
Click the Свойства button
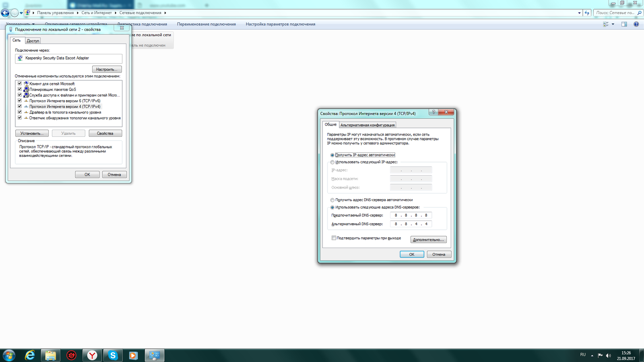click(105, 133)
